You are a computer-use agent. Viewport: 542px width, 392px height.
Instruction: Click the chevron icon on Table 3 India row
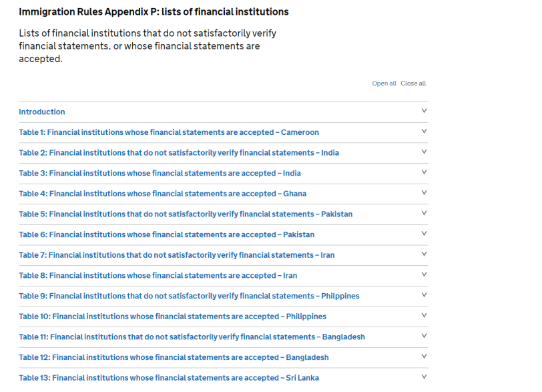click(424, 172)
